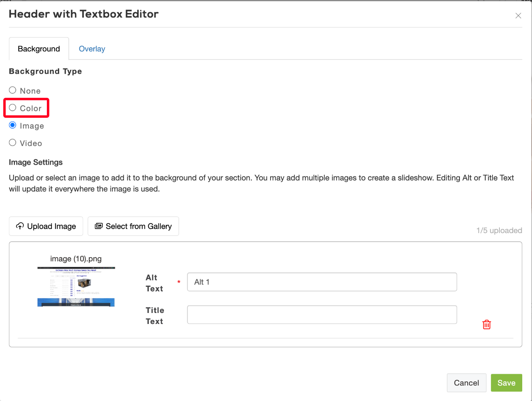Click the upload cloud icon on Upload Image
This screenshot has width=532, height=401.
pos(20,226)
